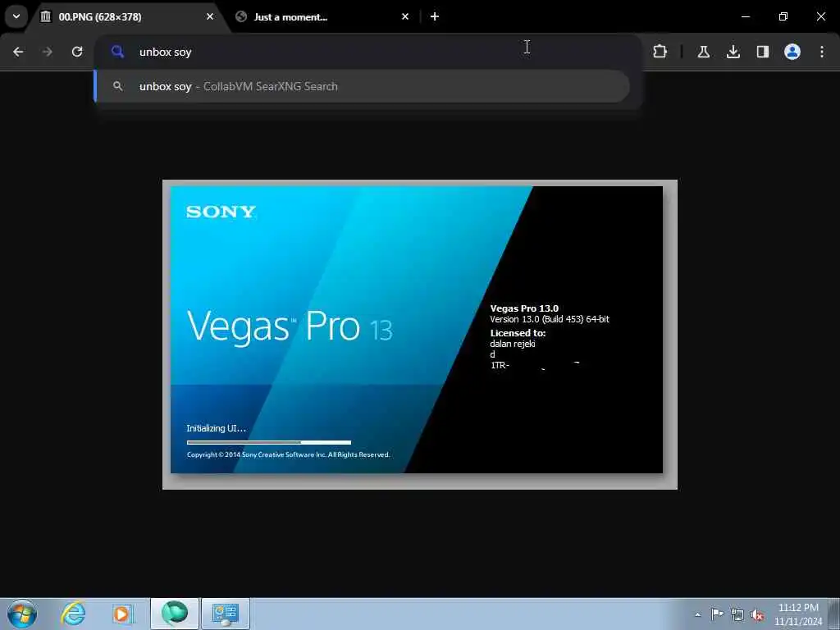This screenshot has height=630, width=840.
Task: Open the network tray icon
Action: 737,614
